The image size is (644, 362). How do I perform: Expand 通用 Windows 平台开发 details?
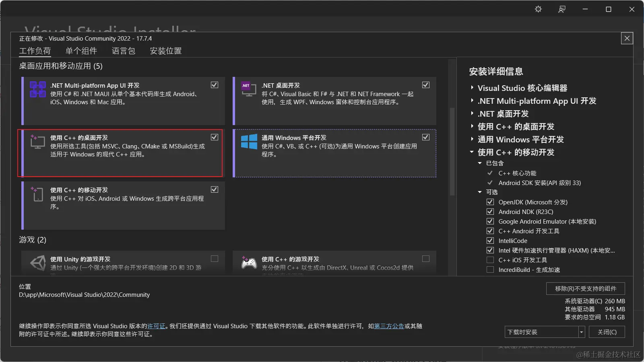(472, 139)
